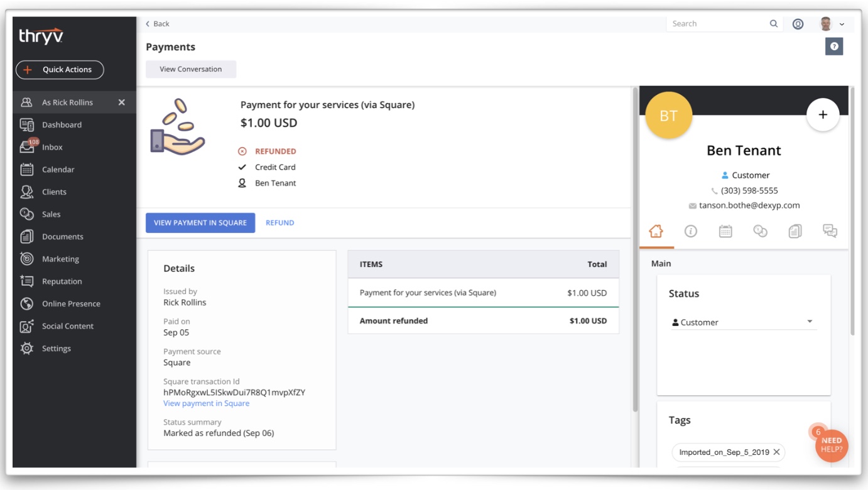Viewport: 868px width, 490px height.
Task: Click the search magnifier icon
Action: [x=774, y=24]
